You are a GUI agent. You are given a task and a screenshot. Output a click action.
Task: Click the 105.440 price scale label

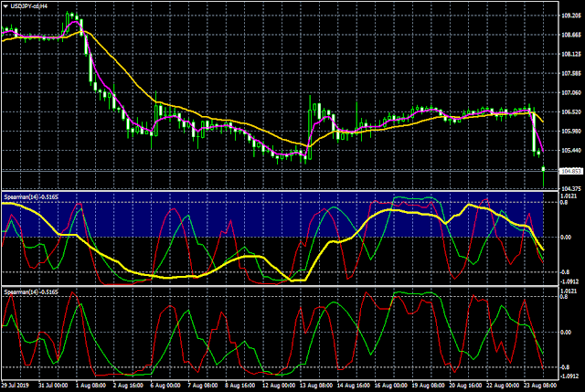tap(571, 150)
